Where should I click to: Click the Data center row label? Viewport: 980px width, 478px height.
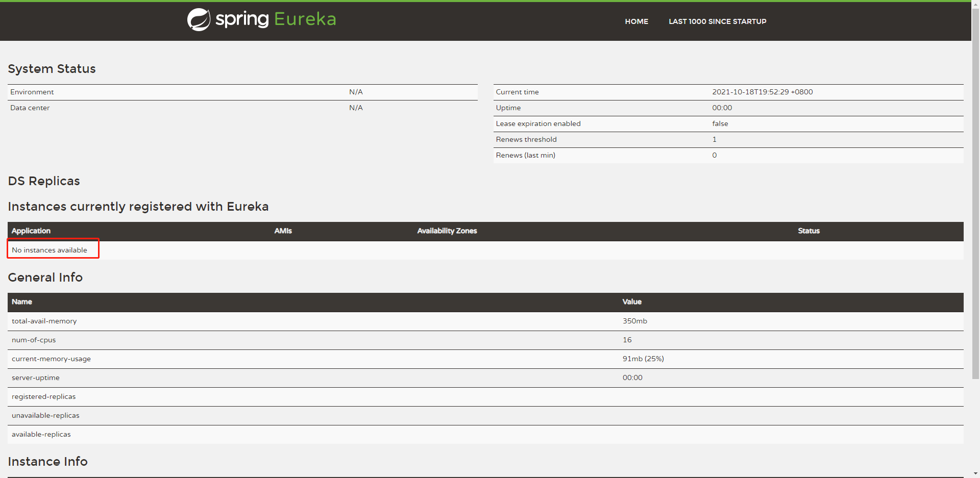30,108
